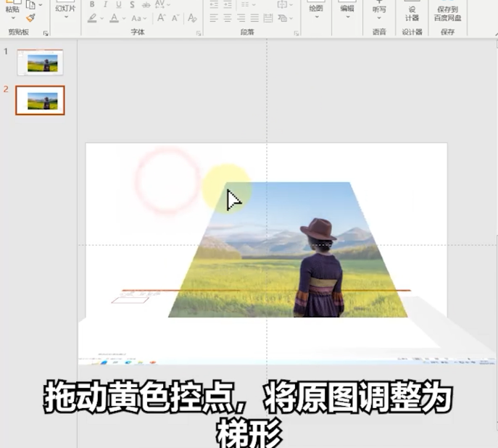Decrease font size

[x=175, y=18]
